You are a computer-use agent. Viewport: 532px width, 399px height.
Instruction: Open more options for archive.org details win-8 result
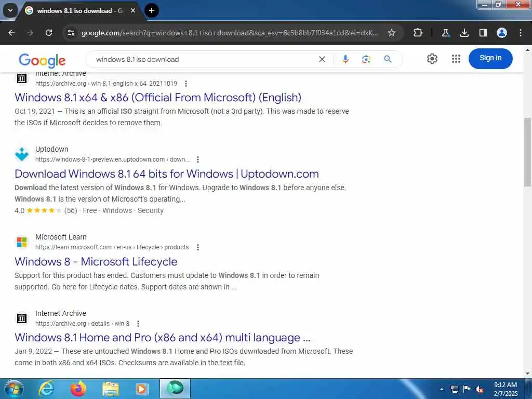[138, 324]
